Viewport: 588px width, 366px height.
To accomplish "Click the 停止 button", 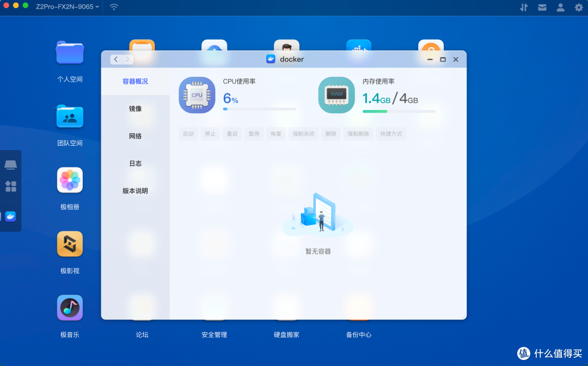I will click(x=210, y=134).
